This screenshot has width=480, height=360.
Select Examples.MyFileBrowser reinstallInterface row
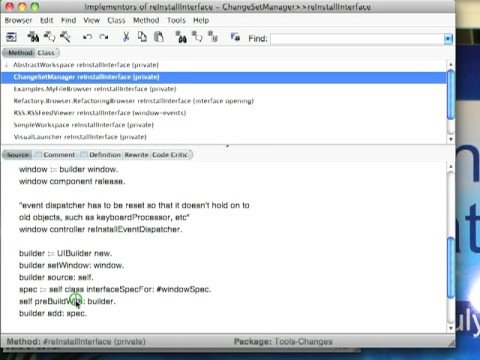tap(223, 89)
